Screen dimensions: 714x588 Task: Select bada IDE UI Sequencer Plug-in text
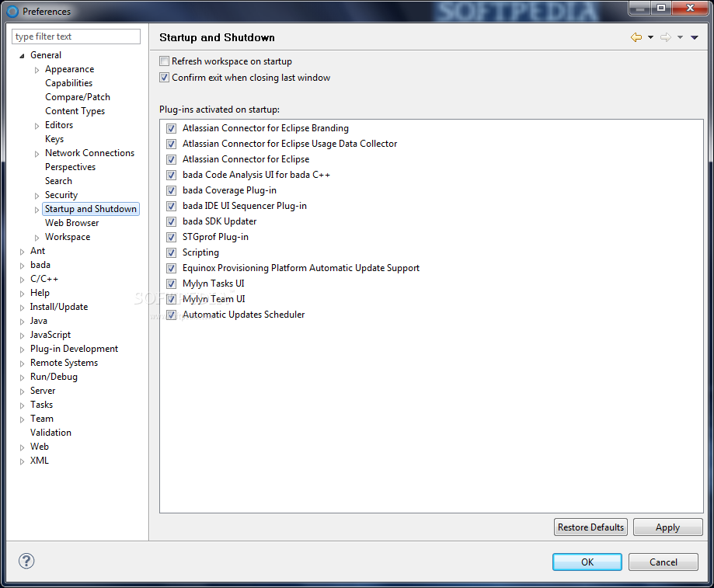point(245,206)
